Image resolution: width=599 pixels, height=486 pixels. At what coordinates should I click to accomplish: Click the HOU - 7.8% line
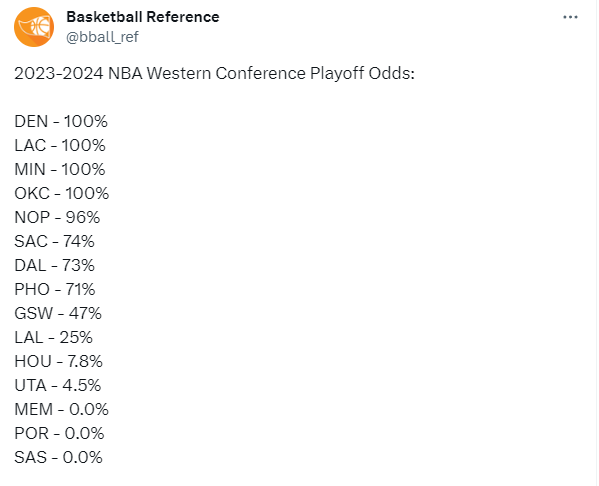coord(59,361)
